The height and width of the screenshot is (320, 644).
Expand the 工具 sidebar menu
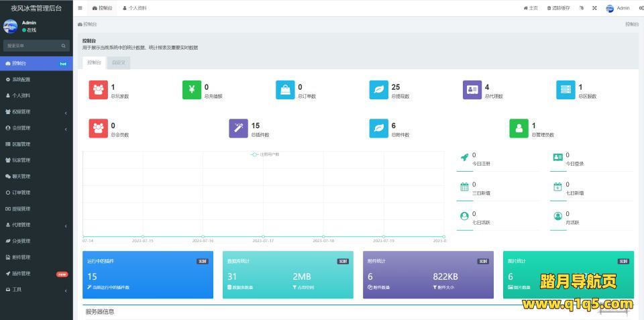click(x=36, y=290)
